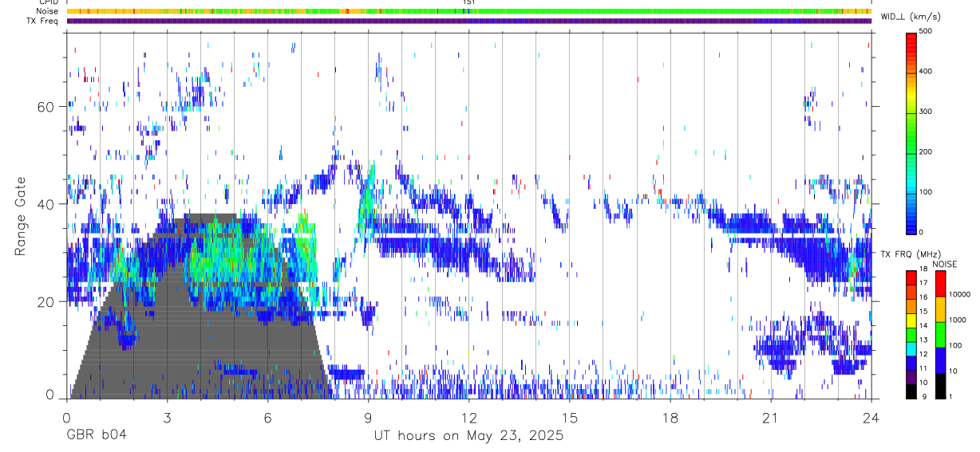Select the 'Noise' row label above the plot
Viewport: 980px width, 452px height.
coord(47,11)
